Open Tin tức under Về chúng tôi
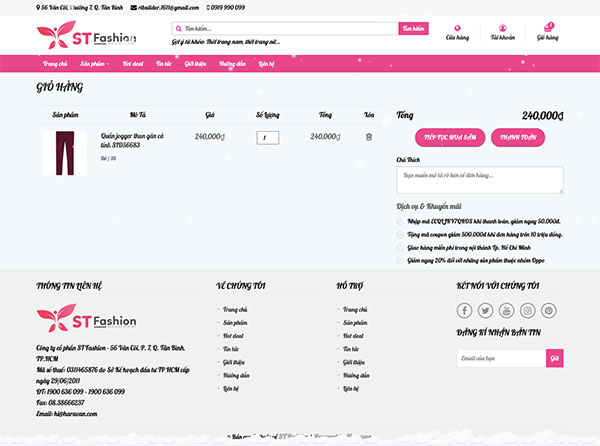 pos(231,349)
